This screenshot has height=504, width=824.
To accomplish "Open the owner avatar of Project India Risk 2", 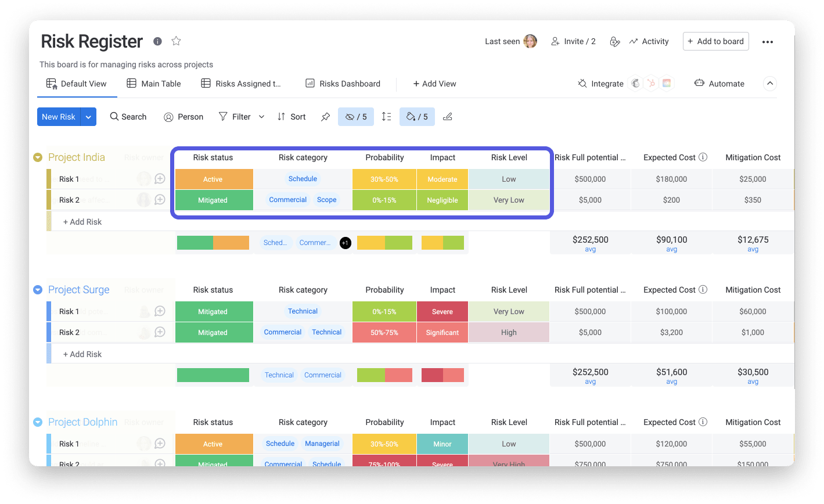I will pyautogui.click(x=143, y=200).
